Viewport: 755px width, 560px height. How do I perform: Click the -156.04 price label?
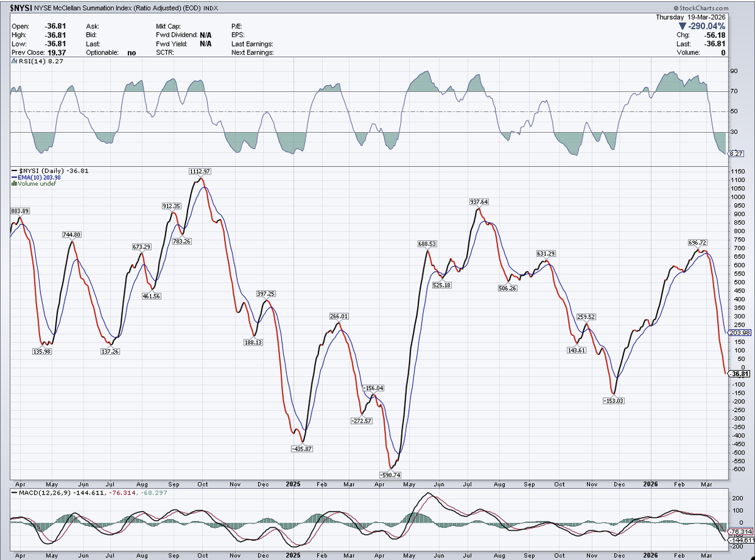tap(373, 388)
